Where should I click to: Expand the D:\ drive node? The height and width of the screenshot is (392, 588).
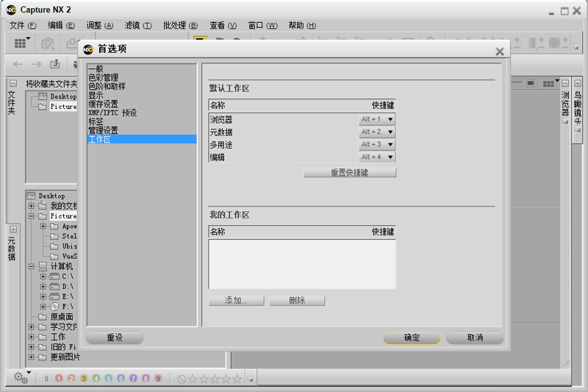[x=43, y=287]
